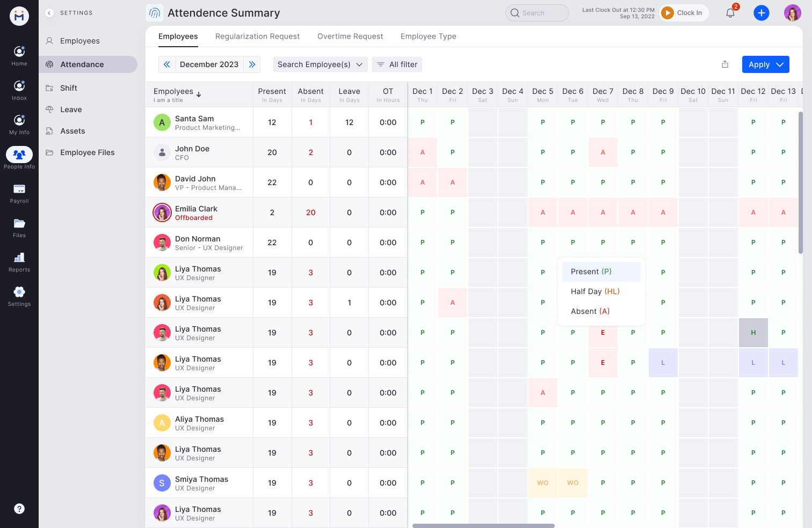Open the All filter options

pos(397,64)
